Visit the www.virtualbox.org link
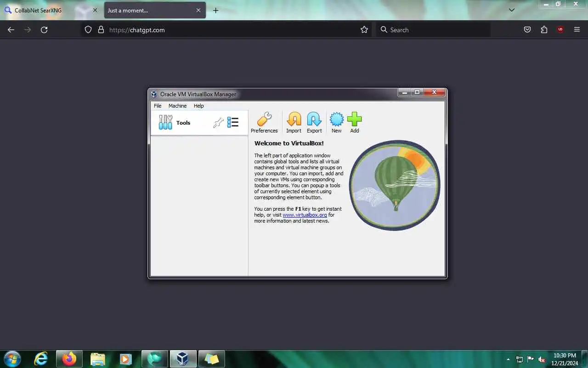The width and height of the screenshot is (588, 368). click(x=305, y=215)
